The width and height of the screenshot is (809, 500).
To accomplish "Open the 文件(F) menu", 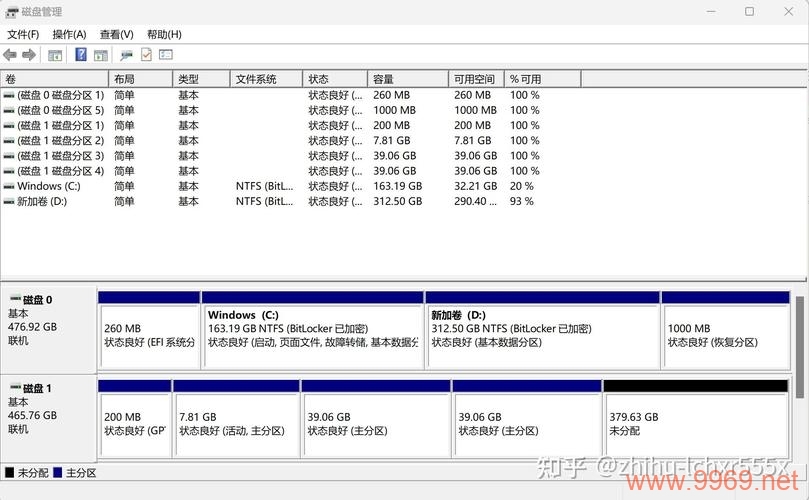I will 23,35.
